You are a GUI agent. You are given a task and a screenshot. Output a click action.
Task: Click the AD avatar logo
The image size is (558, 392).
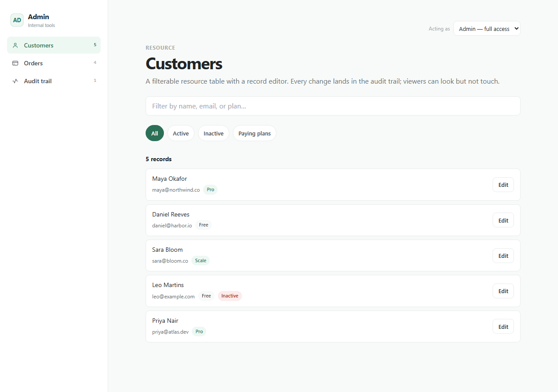pos(17,20)
